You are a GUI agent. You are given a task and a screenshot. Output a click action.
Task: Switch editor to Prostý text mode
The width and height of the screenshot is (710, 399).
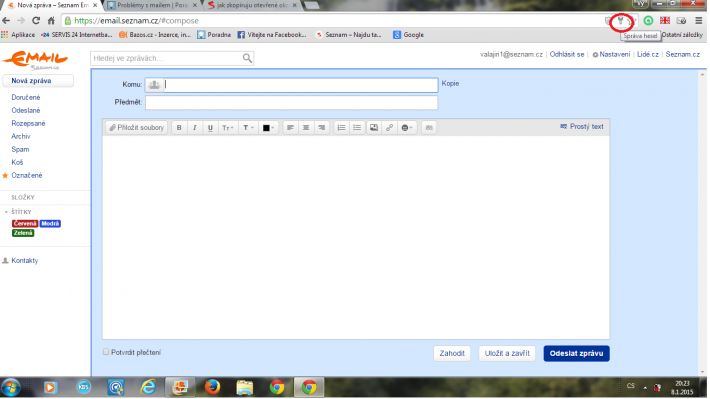tap(582, 126)
